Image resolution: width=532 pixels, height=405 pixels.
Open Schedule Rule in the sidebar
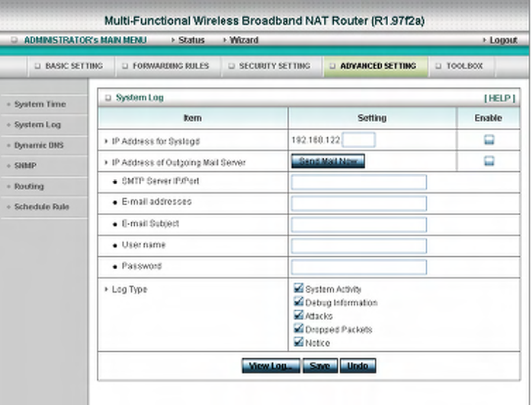(x=42, y=207)
